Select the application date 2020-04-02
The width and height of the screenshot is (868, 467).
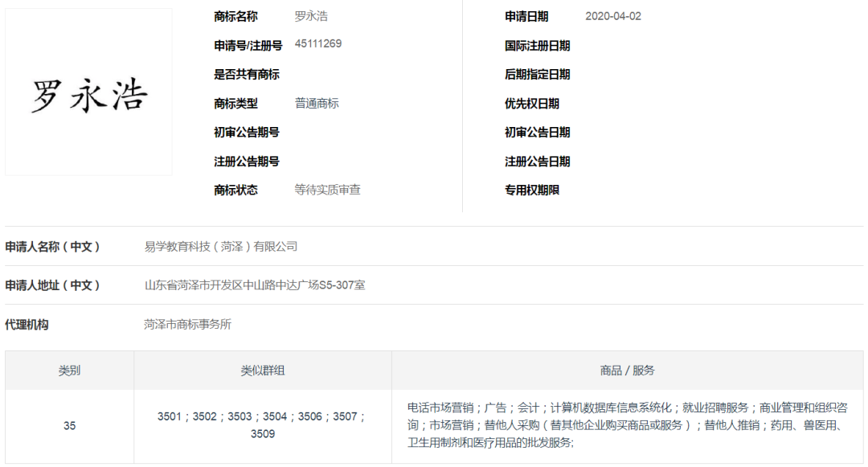[613, 17]
